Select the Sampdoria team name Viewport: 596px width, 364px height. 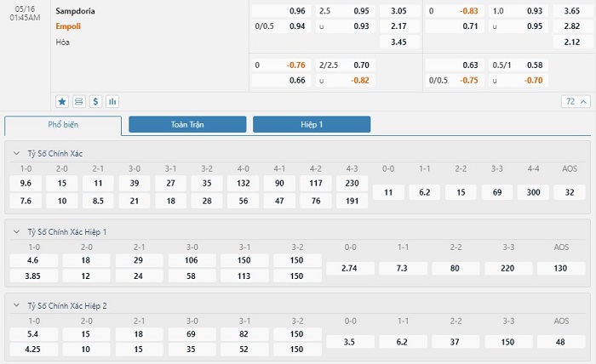coord(75,11)
